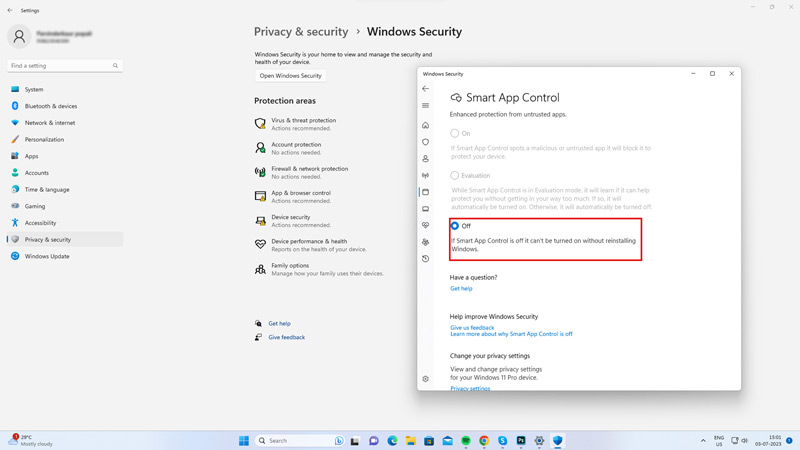Open File Explorer from the taskbar

[411, 440]
